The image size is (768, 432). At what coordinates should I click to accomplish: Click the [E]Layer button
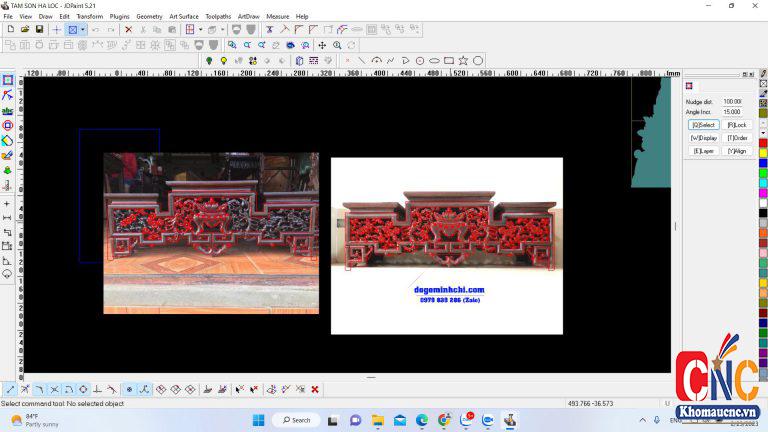pos(703,151)
